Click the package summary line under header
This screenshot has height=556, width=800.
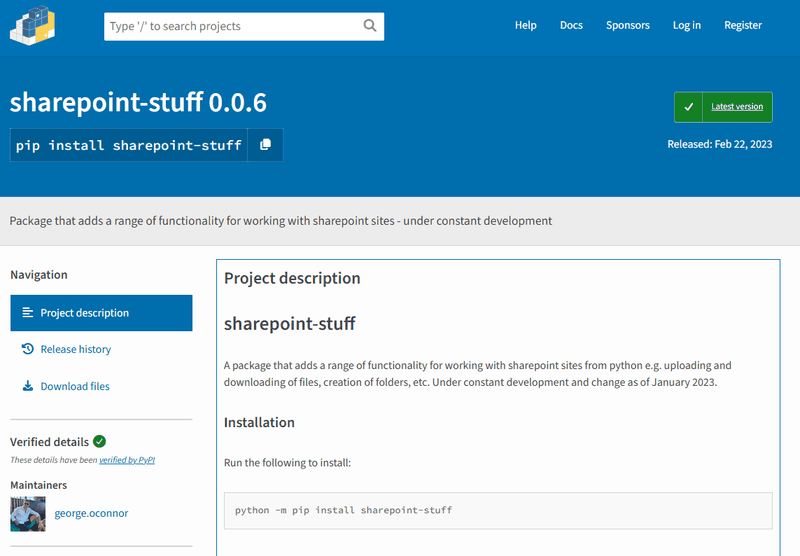(x=281, y=221)
